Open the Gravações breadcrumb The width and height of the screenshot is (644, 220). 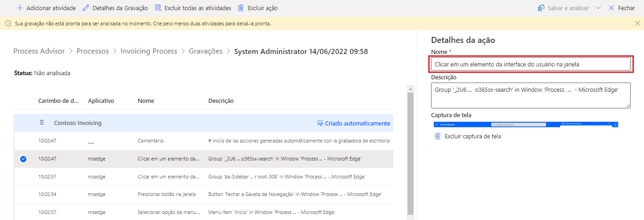point(206,51)
